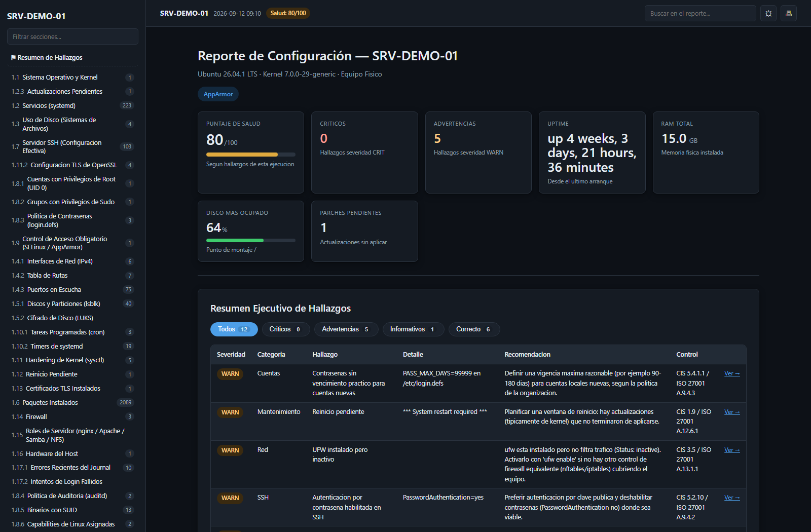811x532 pixels.
Task: Open Actualizaciones Pendientes section
Action: pyautogui.click(x=72, y=92)
